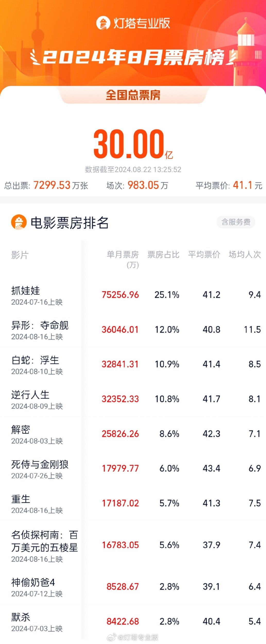
Task: Sort by 票房占比 column header
Action: click(x=163, y=255)
